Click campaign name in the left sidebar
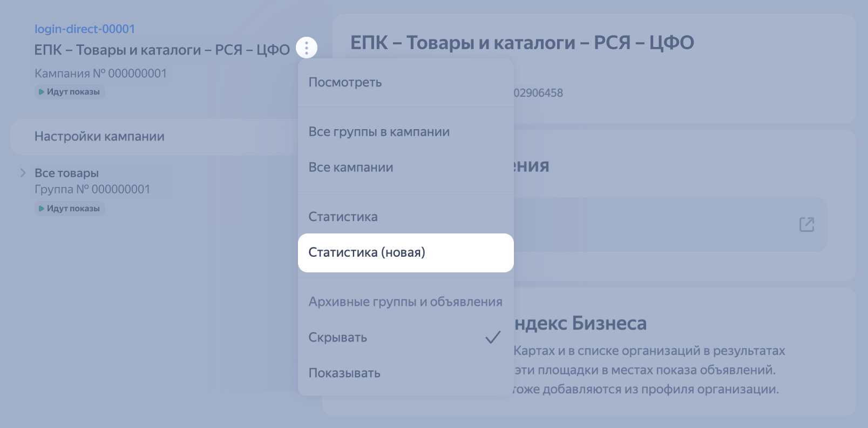The image size is (868, 428). click(x=162, y=50)
